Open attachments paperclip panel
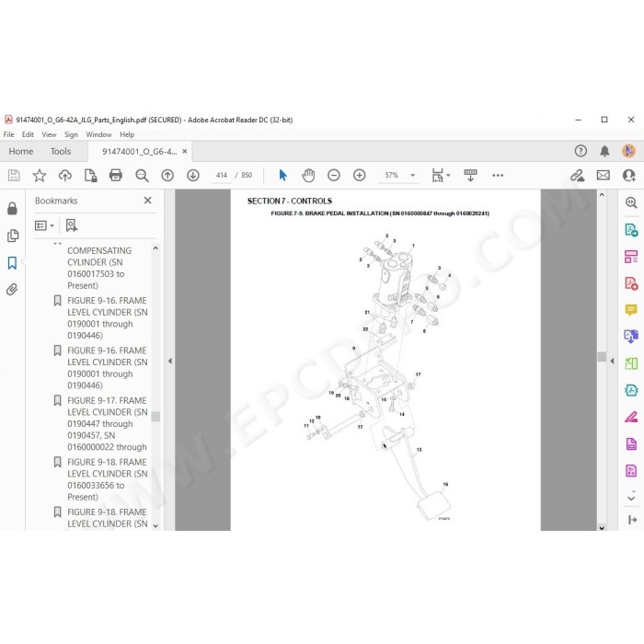This screenshot has width=644, height=644. pos(12,290)
